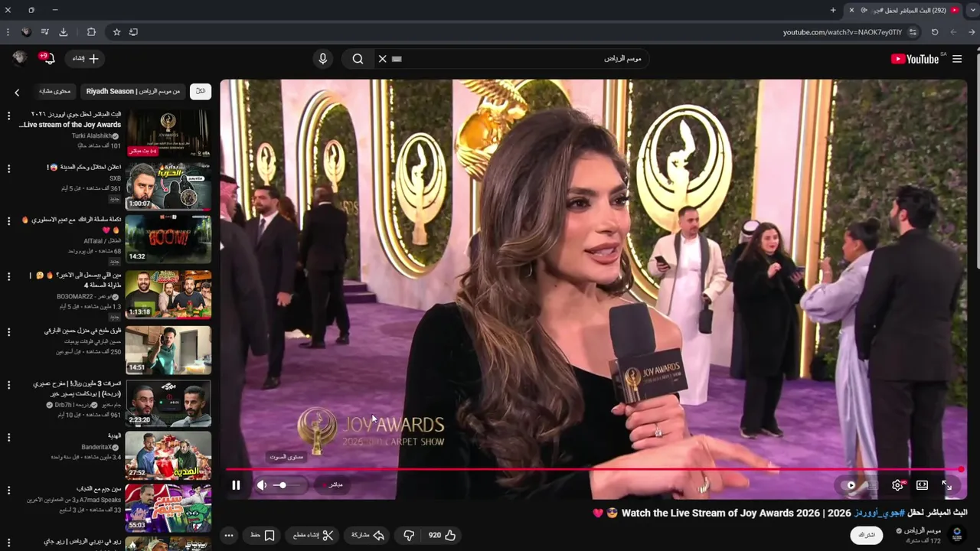The height and width of the screenshot is (551, 980).
Task: Open options for the 14:51 video item
Action: click(x=9, y=332)
